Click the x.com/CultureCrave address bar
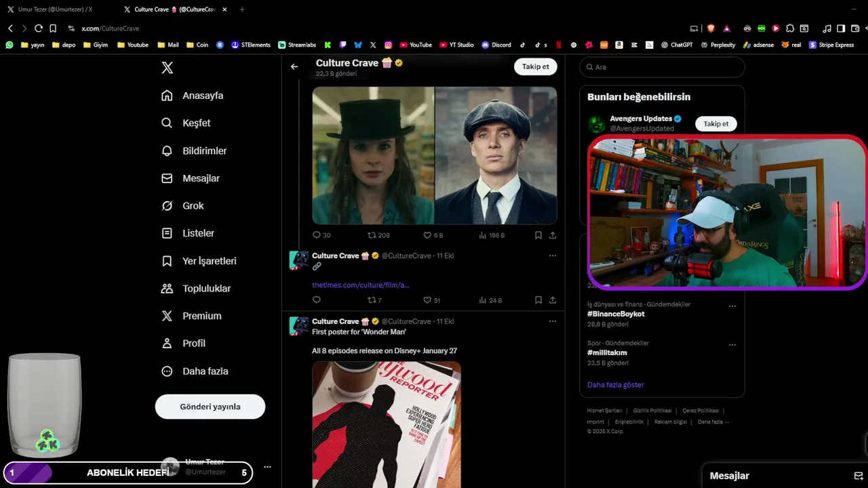The width and height of the screenshot is (868, 488). click(110, 28)
